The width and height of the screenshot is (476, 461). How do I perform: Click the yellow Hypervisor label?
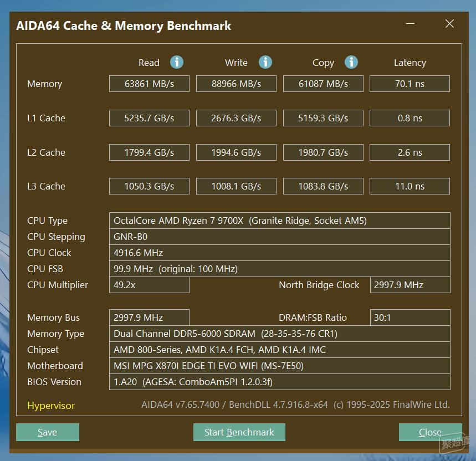pos(50,405)
